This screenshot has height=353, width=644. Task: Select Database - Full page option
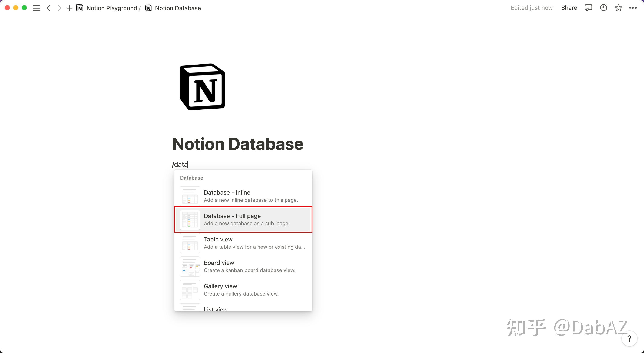click(x=243, y=219)
